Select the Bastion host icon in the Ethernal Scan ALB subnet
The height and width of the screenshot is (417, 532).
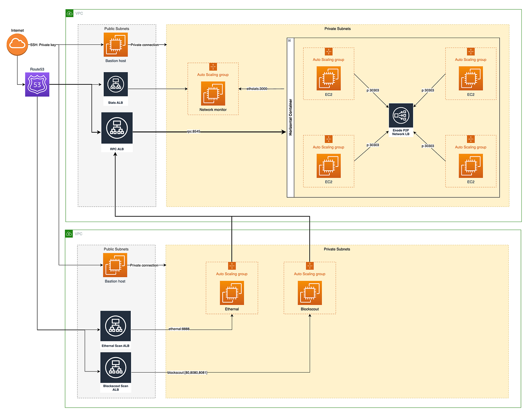click(x=115, y=265)
